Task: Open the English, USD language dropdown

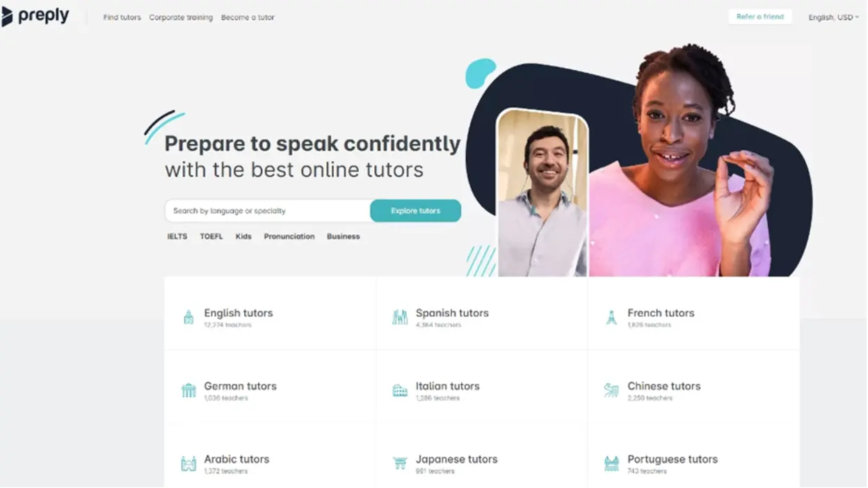Action: (x=833, y=17)
